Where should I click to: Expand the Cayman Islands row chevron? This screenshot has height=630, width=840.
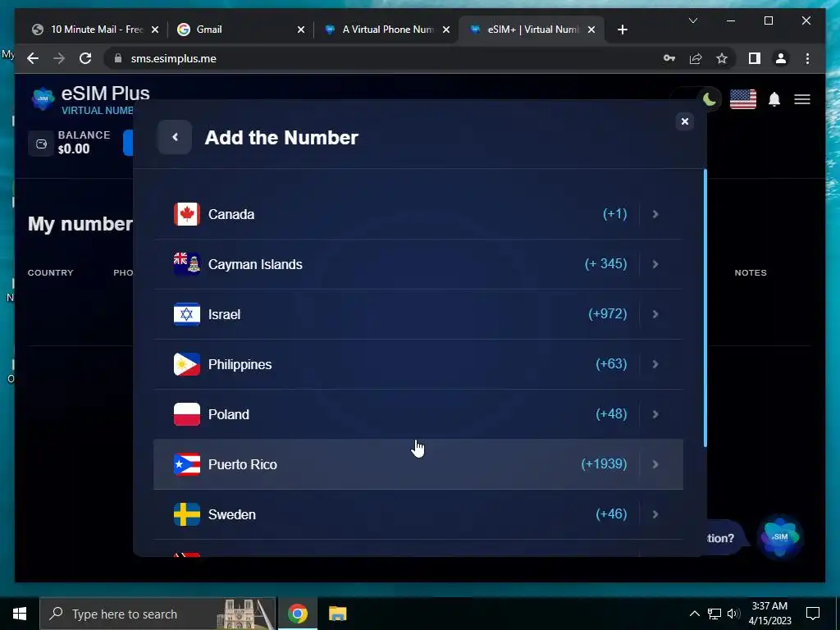point(655,264)
